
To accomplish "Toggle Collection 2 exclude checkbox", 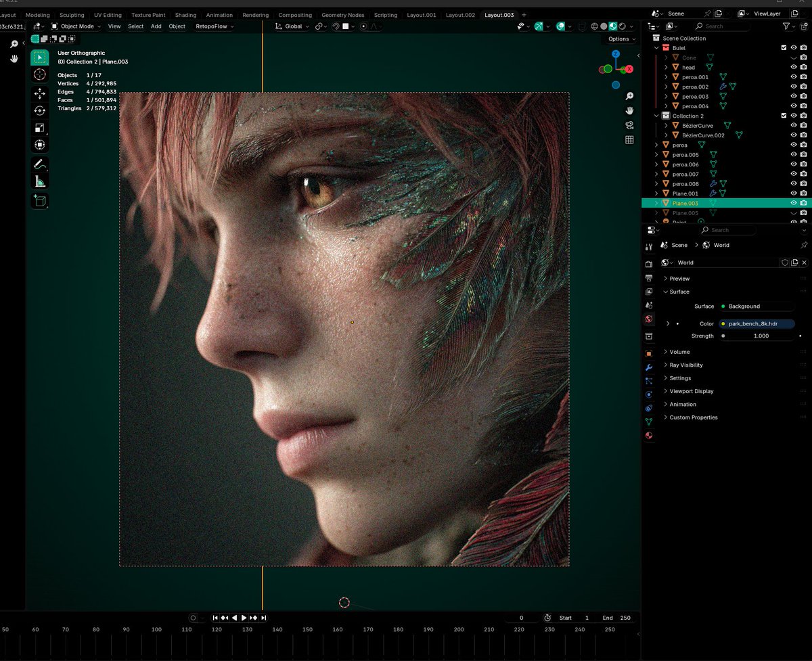I will point(784,116).
